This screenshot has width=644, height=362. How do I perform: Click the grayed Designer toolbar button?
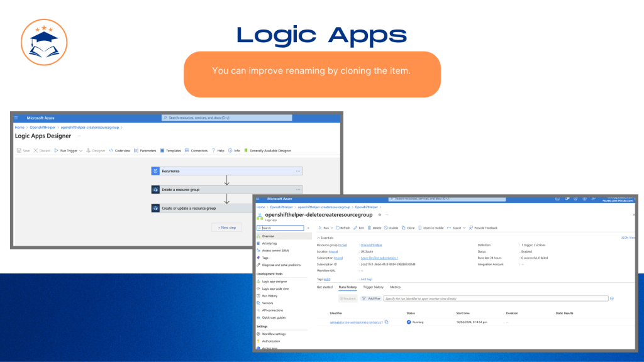pos(96,151)
